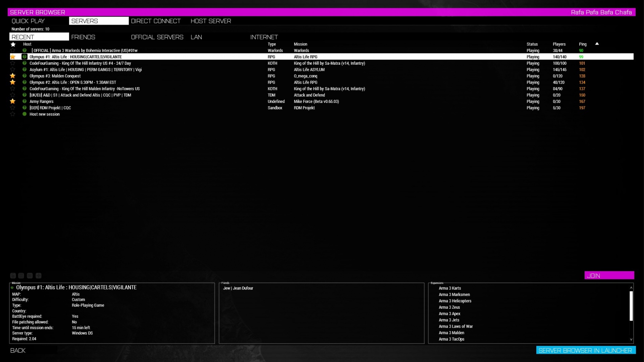The width and height of the screenshot is (644, 362).
Task: Select Arma 3 Laws of War in Expansions
Action: [456, 326]
